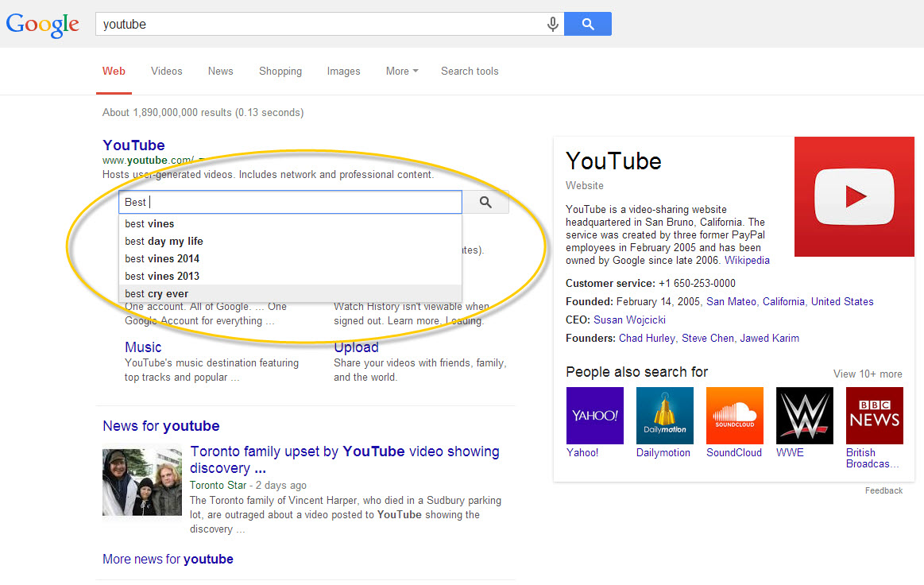
Task: Open the Susan Wojcicki link
Action: (x=629, y=320)
